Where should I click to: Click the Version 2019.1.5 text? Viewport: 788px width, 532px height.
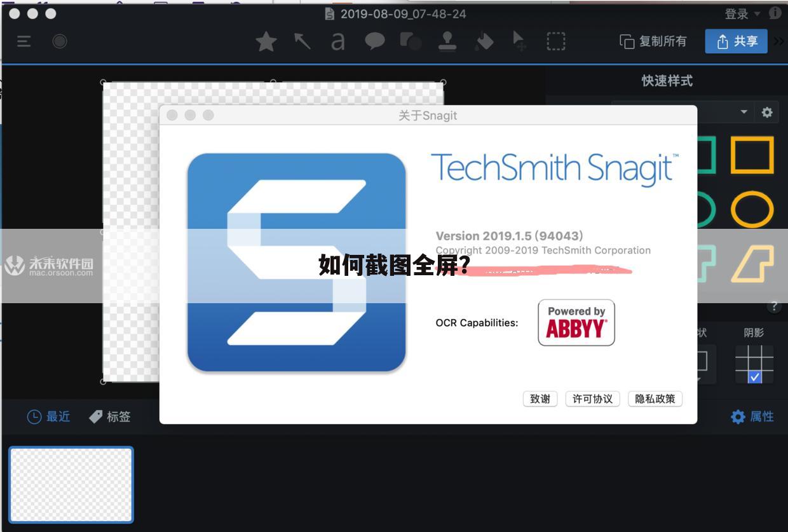click(510, 236)
